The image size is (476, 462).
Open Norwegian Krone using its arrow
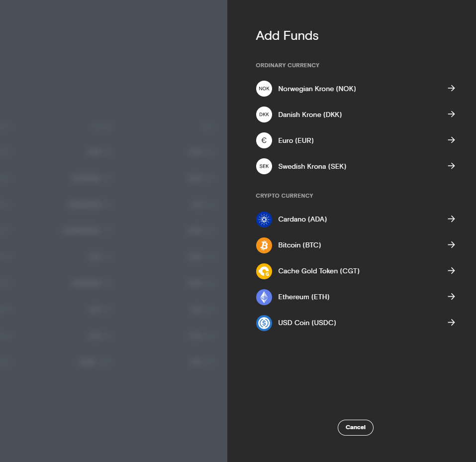(x=451, y=88)
